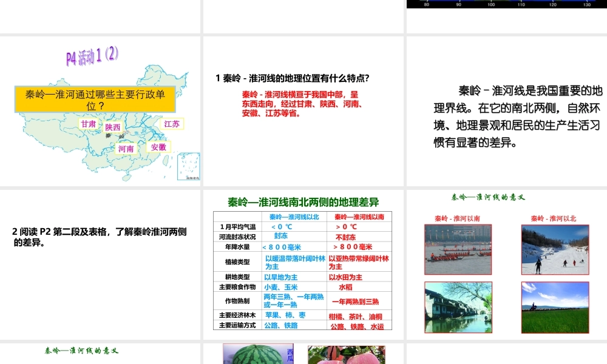This screenshot has width=607, height=364.
Task: Select the green grassland photo
Action: pos(555,307)
